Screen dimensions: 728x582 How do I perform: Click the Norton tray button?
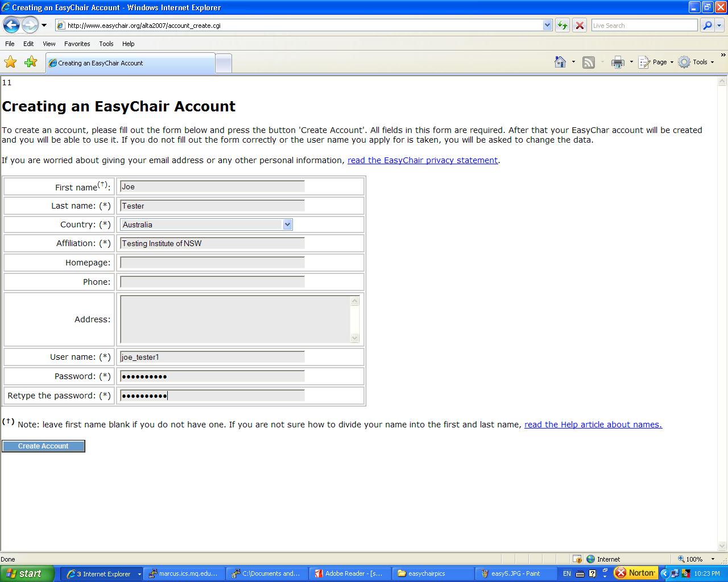click(636, 573)
